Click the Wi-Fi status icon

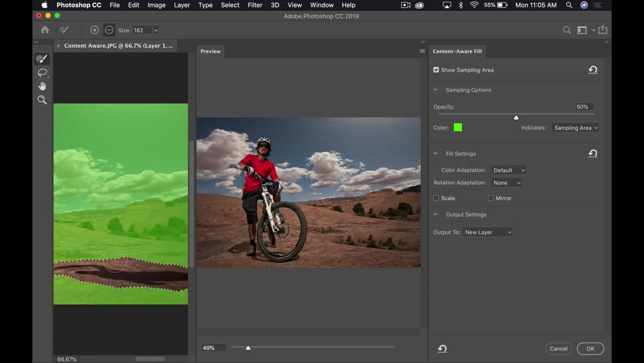coord(474,5)
